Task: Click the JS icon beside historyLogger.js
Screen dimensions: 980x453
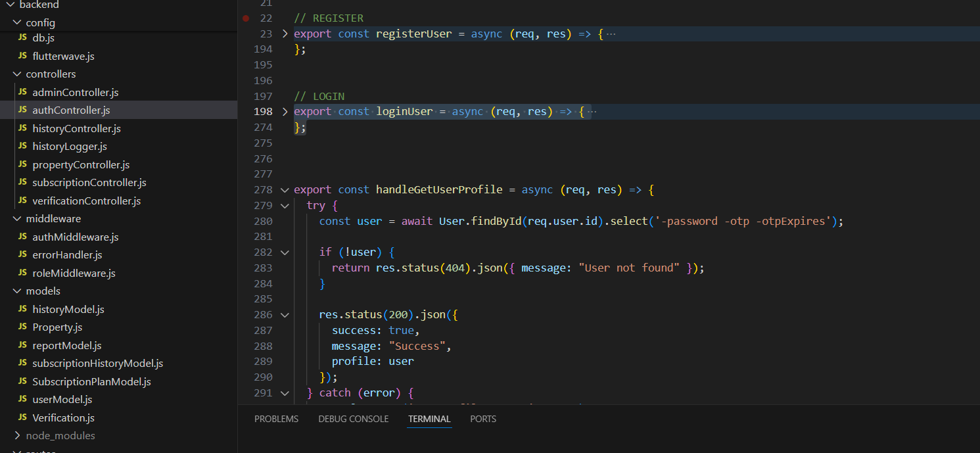Action: (22, 147)
